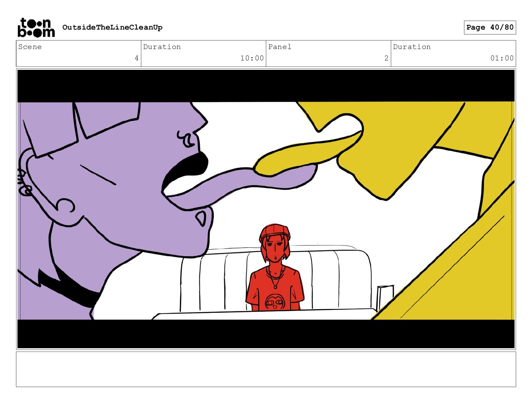Click the panel duration value '01:00'

[x=502, y=58]
